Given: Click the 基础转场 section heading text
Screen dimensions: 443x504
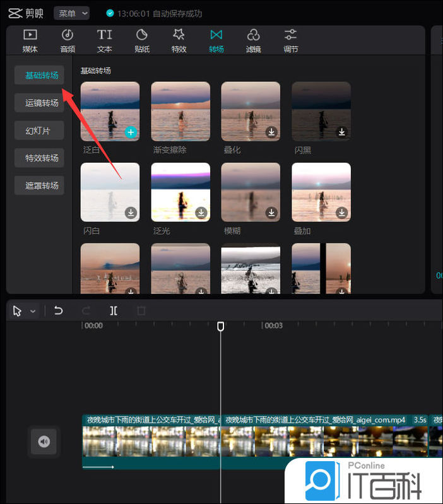Looking at the screenshot, I should point(95,71).
